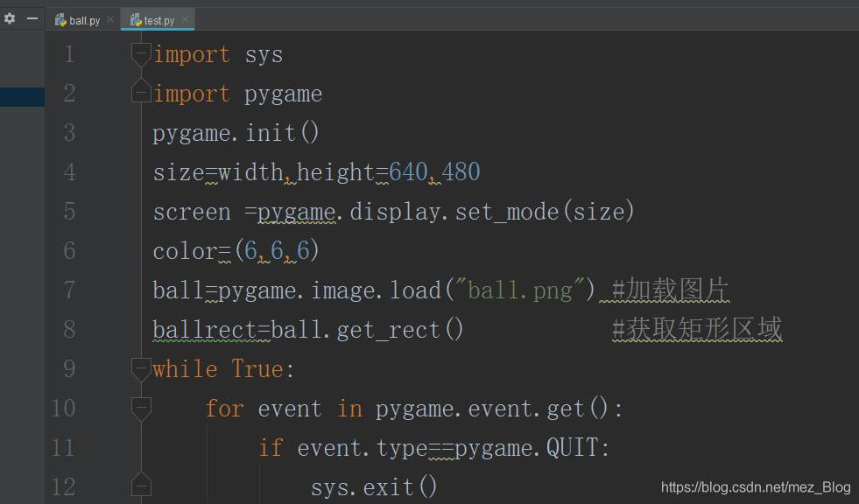Click line number 7 in the gutter
The image size is (859, 504).
click(x=68, y=290)
